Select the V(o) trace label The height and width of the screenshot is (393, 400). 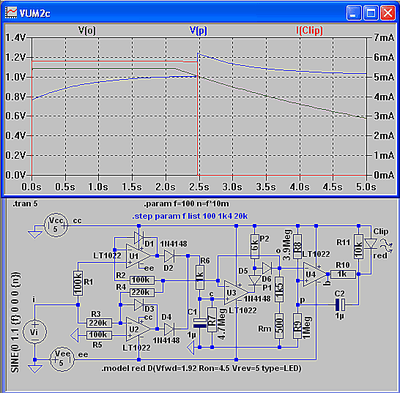[87, 31]
